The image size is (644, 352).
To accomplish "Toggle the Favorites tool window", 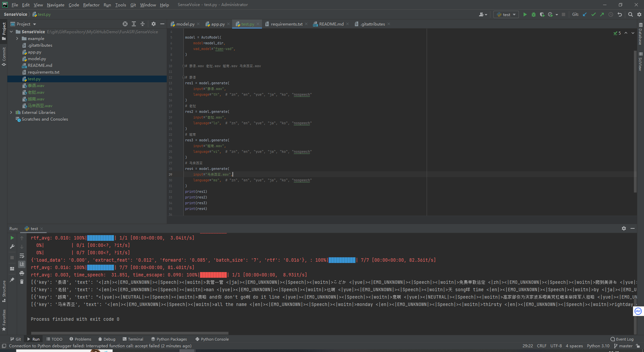I will tap(4, 320).
